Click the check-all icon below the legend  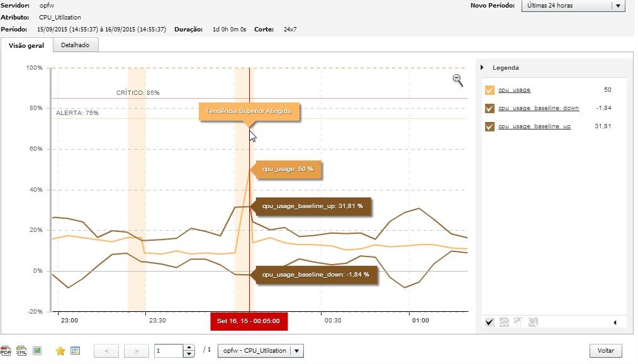tap(490, 322)
